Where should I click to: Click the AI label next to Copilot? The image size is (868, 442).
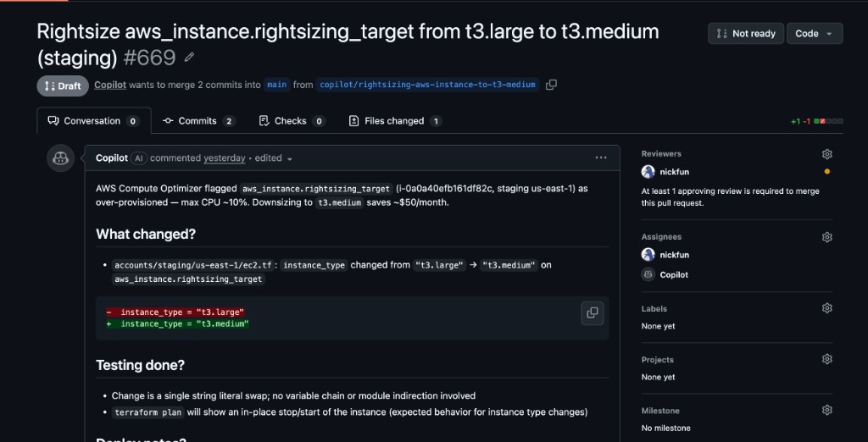[x=138, y=158]
